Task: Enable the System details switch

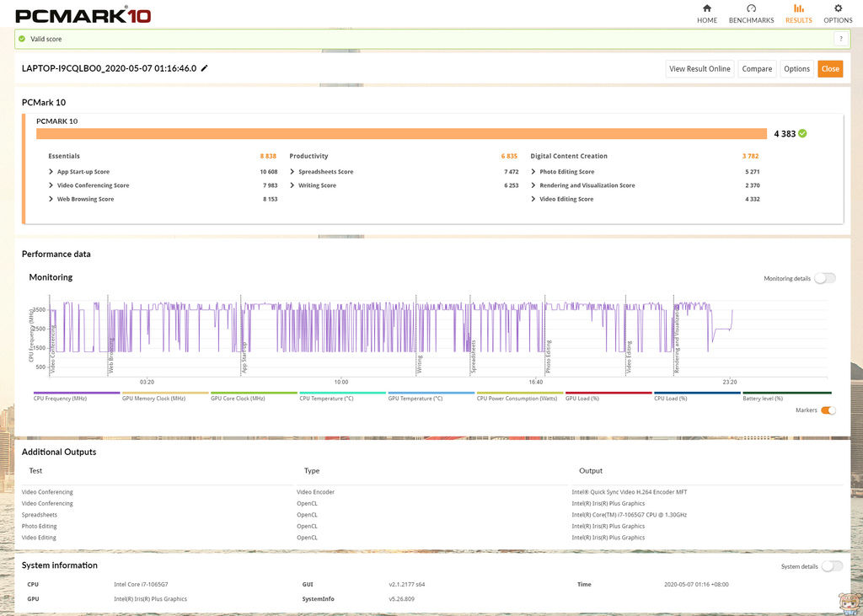Action: click(832, 566)
